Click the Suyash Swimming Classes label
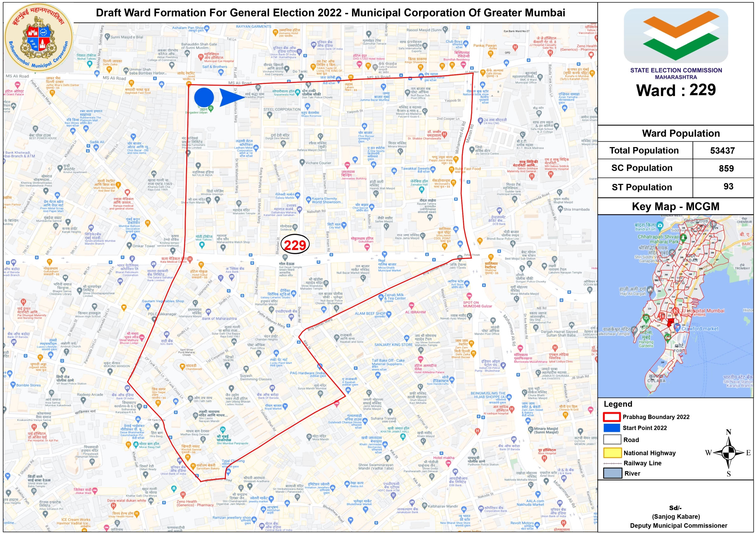 point(256,377)
